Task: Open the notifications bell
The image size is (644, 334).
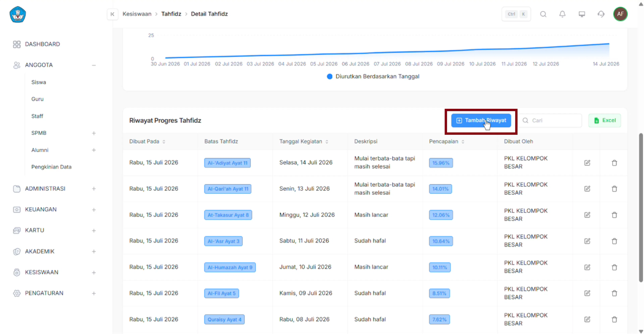Action: (x=562, y=14)
